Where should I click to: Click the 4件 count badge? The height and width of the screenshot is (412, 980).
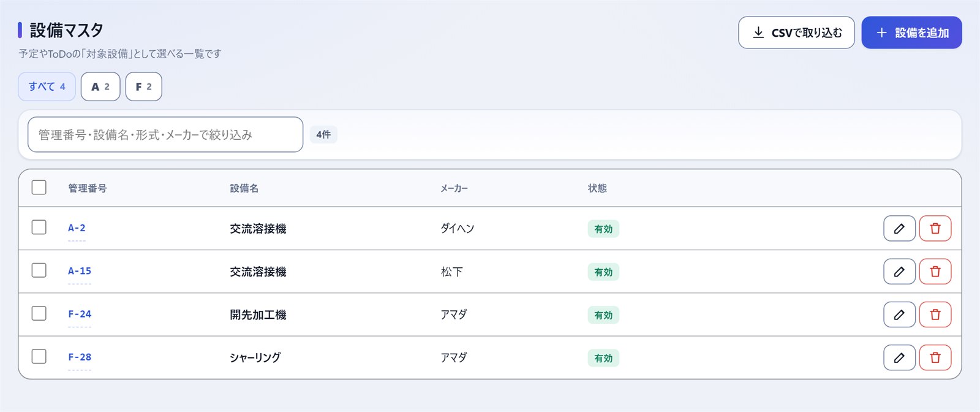(323, 134)
